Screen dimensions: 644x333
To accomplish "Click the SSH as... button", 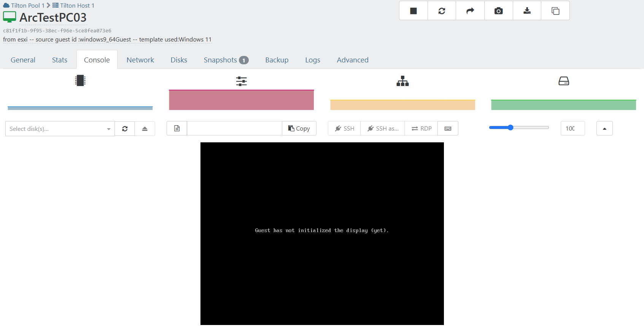I will coord(383,129).
